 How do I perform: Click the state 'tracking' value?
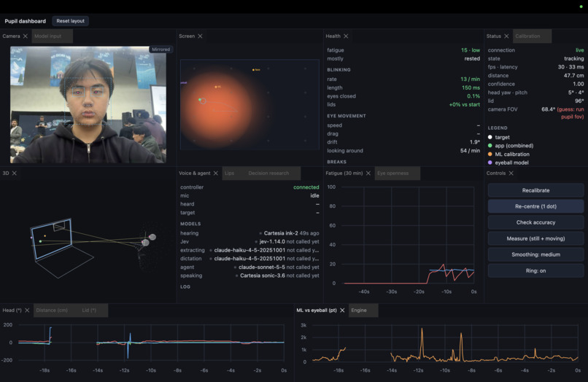pos(573,58)
